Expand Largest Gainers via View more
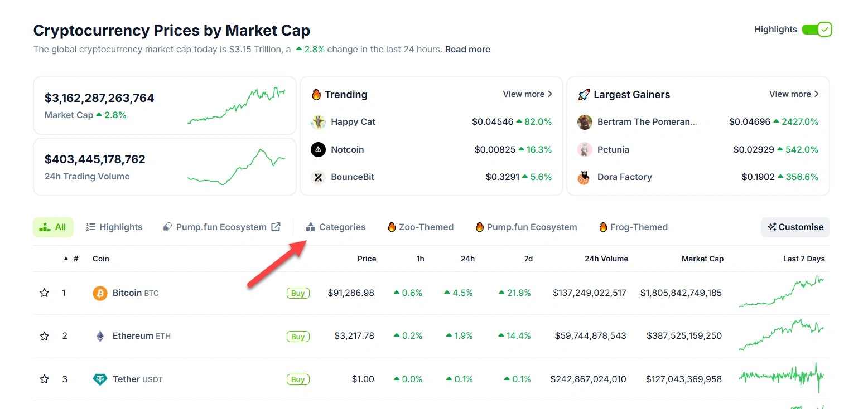Screen dimensions: 868x409 click(x=794, y=94)
